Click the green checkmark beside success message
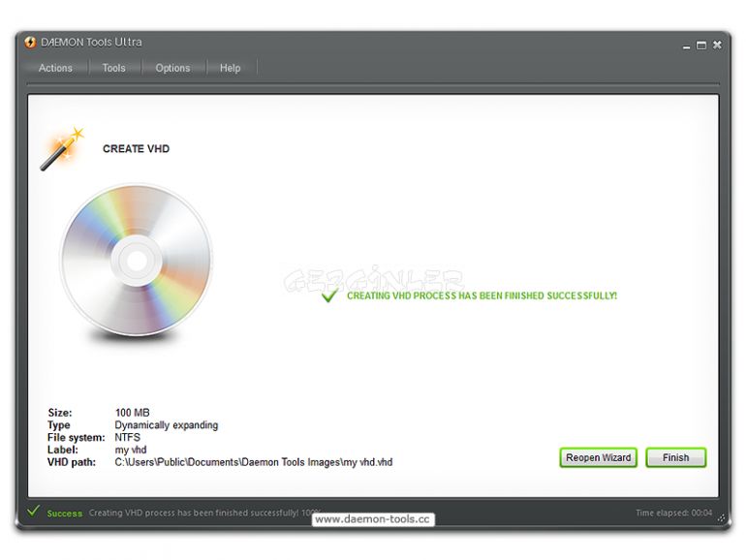The image size is (746, 560). [x=329, y=296]
